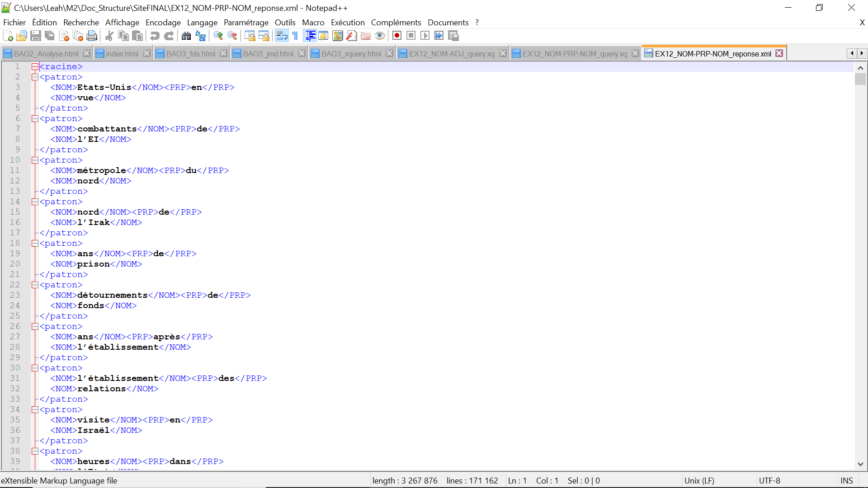Open the Recherche menu
The width and height of the screenshot is (868, 488).
click(x=81, y=23)
